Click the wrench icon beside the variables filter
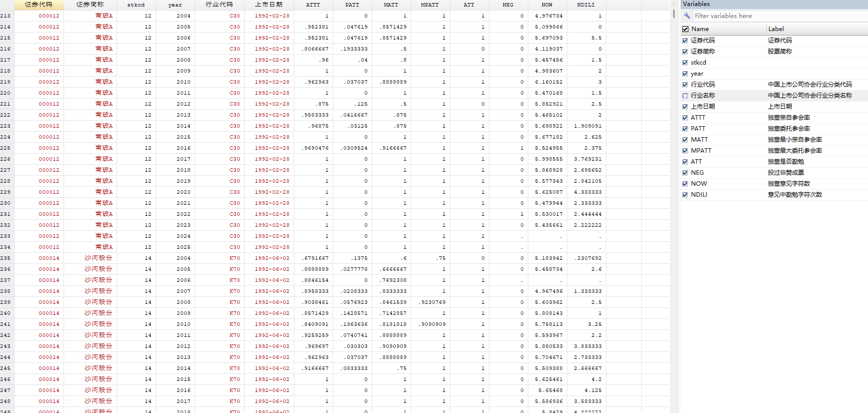The height and width of the screenshot is (413, 868). tap(687, 16)
